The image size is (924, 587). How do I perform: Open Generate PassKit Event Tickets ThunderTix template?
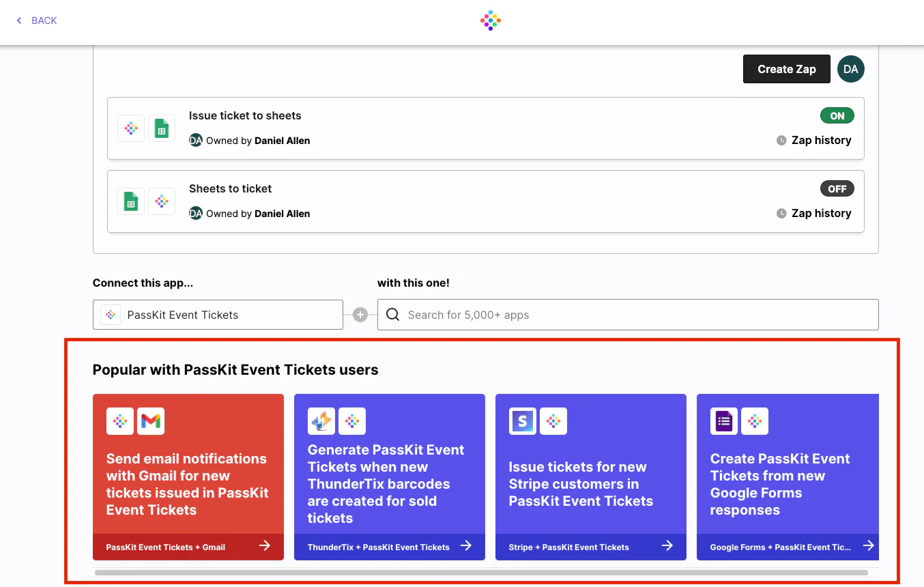point(389,477)
